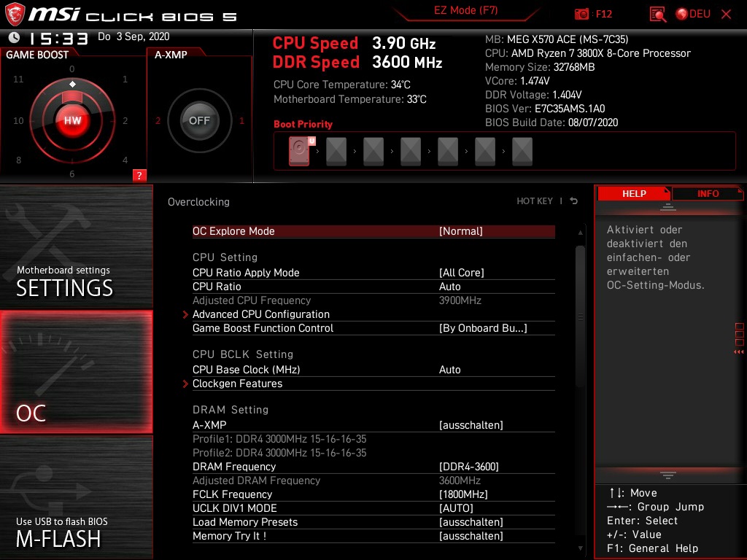Switch to the HELP tab

point(634,193)
